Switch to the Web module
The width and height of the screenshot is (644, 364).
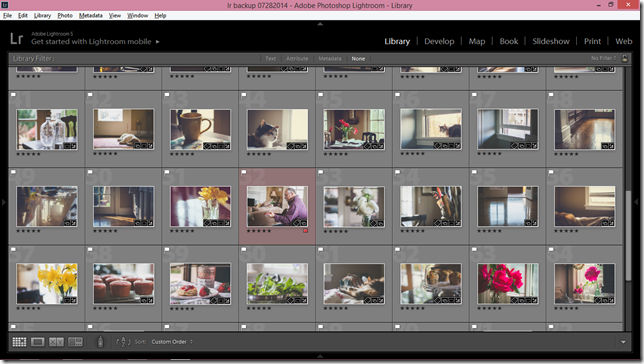[623, 41]
